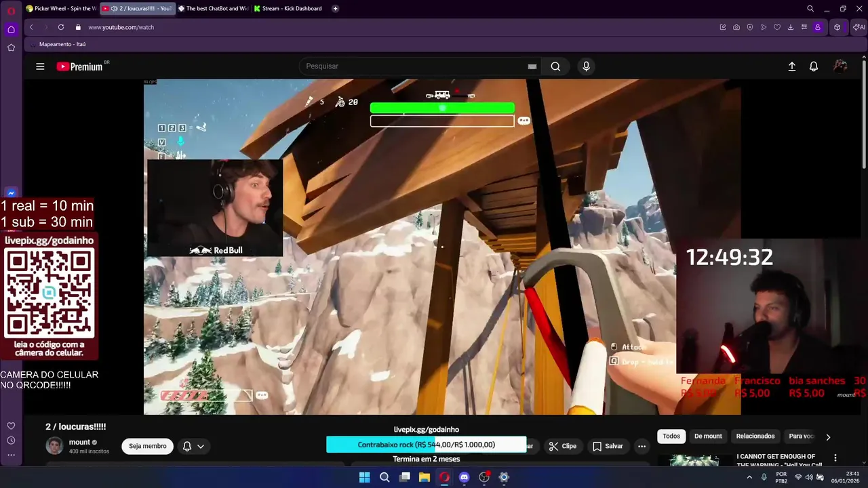Viewport: 868px width, 488px height.
Task: Reload the YouTube page
Action: click(61, 27)
